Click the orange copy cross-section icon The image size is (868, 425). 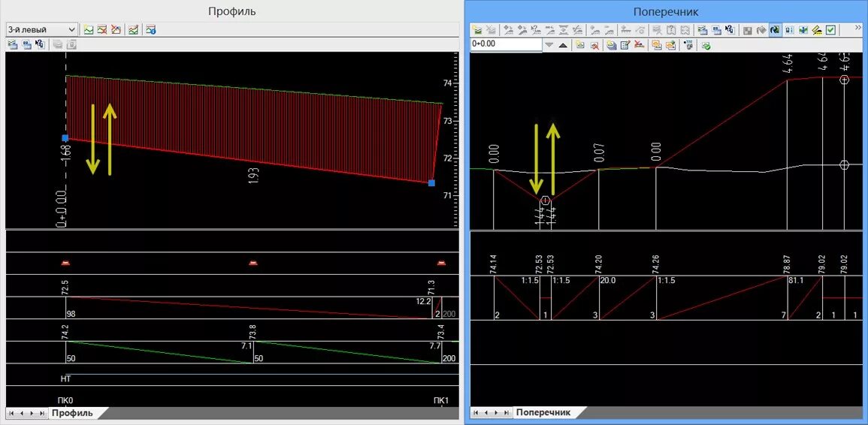point(656,45)
